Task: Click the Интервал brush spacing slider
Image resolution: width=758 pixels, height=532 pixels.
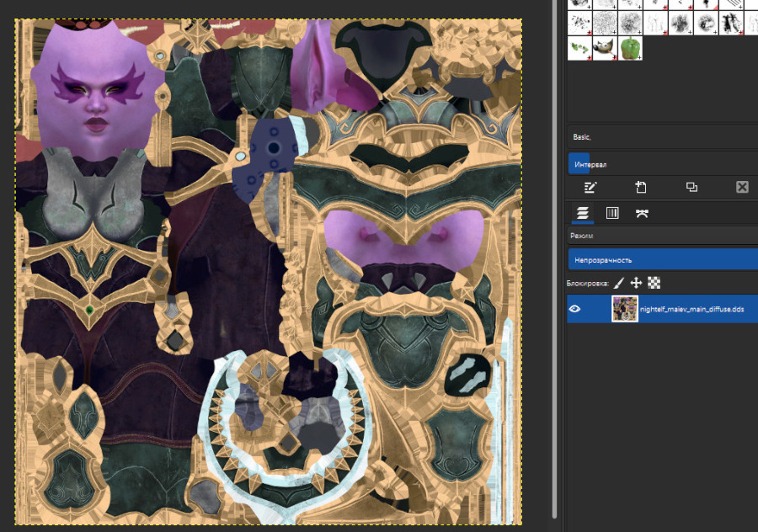Action: point(662,164)
